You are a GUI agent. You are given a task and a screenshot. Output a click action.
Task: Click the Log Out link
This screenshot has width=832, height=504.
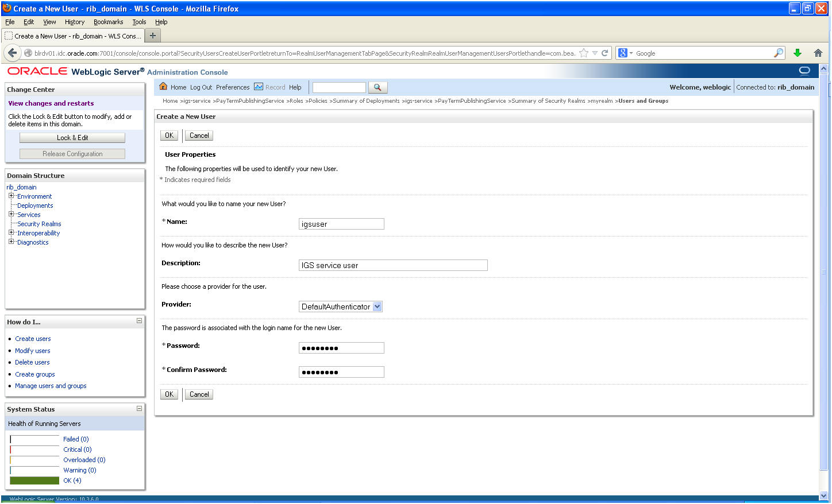(x=201, y=87)
